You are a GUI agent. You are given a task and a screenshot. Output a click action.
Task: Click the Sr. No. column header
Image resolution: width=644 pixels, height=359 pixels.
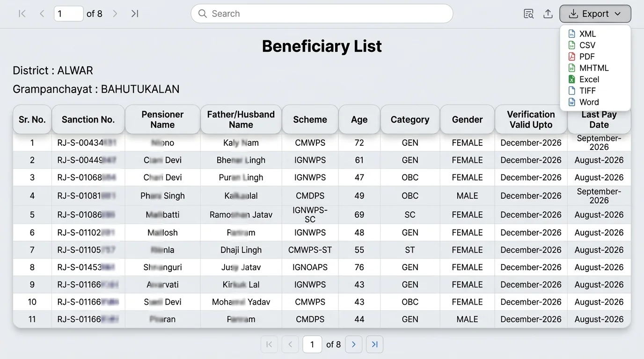pyautogui.click(x=32, y=120)
